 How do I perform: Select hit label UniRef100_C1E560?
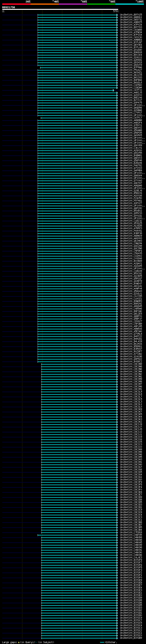[131, 85]
